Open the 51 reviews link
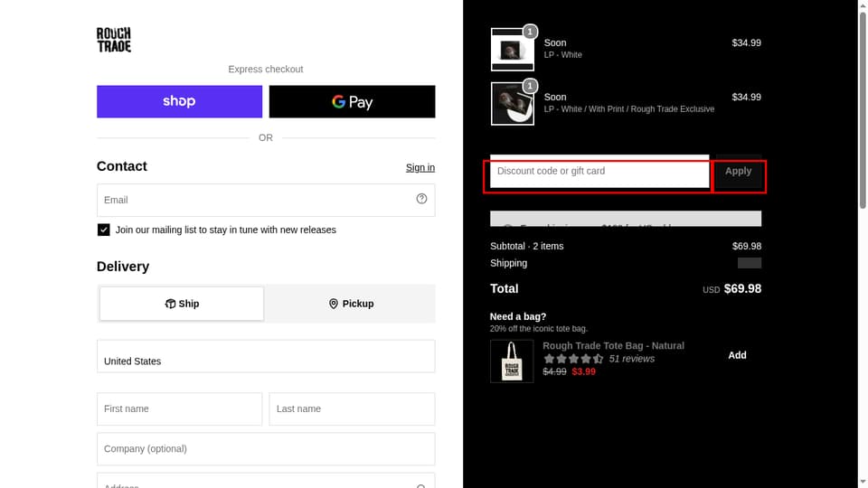The width and height of the screenshot is (868, 488). pos(632,359)
